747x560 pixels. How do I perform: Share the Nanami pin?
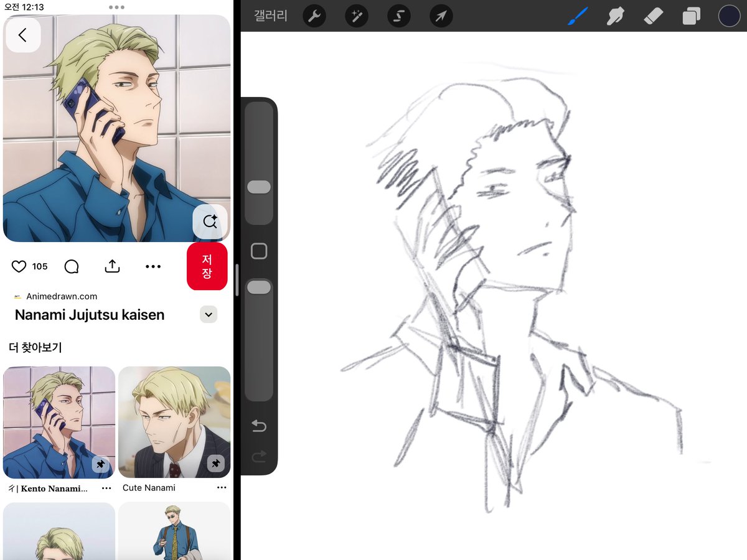[112, 266]
